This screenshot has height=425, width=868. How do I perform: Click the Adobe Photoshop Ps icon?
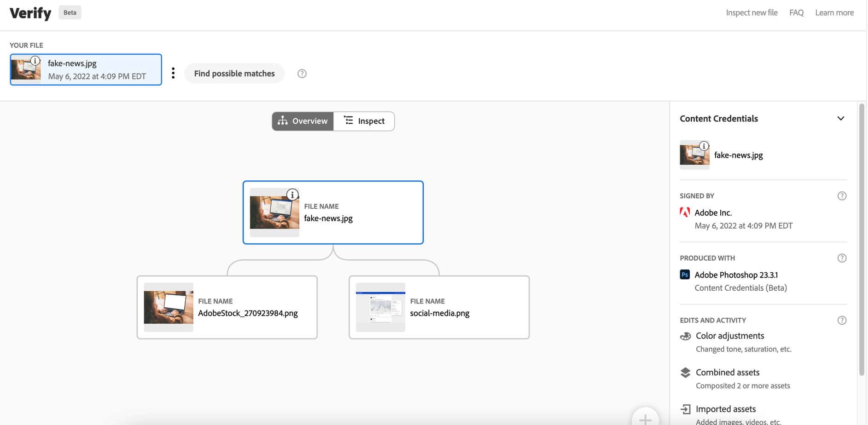point(685,275)
